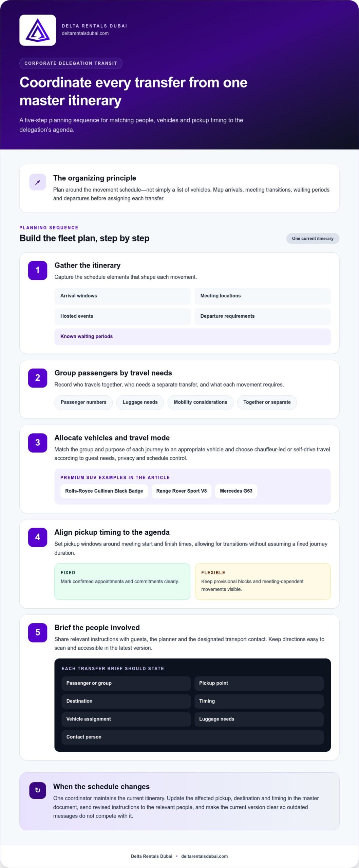Viewport: 359px width, 868px height.
Task: Click the Rolls-Royce Cullinan Black Badge chip
Action: (104, 491)
